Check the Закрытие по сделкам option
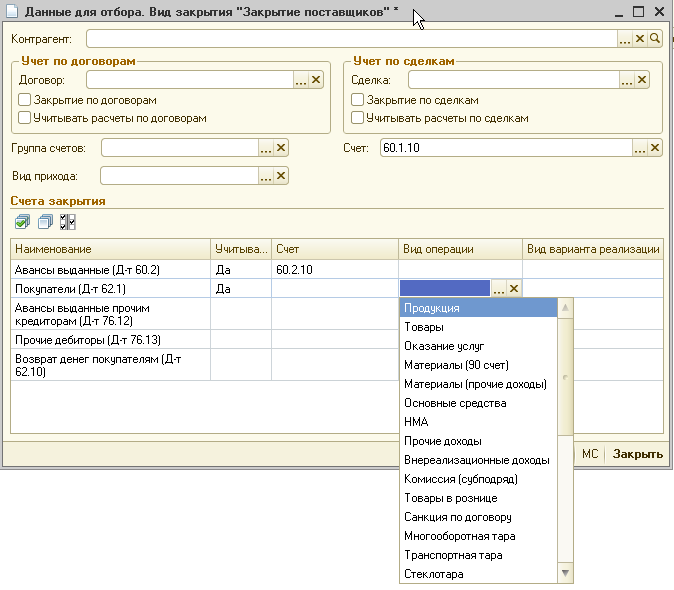674x590 pixels. [x=358, y=100]
